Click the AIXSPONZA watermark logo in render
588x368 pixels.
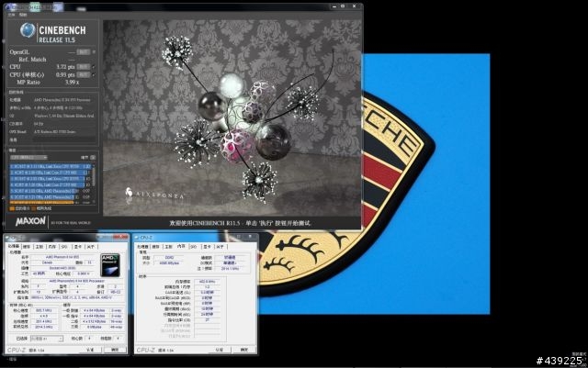[x=154, y=195]
